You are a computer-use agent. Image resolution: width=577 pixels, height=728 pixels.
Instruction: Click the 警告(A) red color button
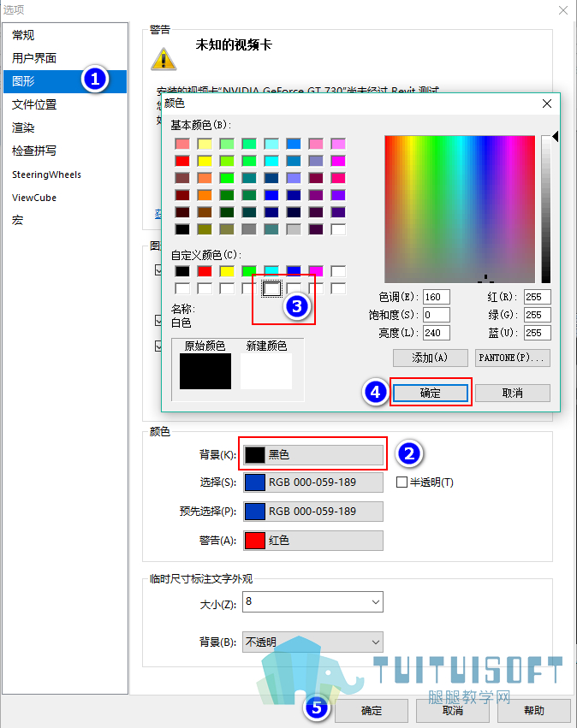click(313, 541)
